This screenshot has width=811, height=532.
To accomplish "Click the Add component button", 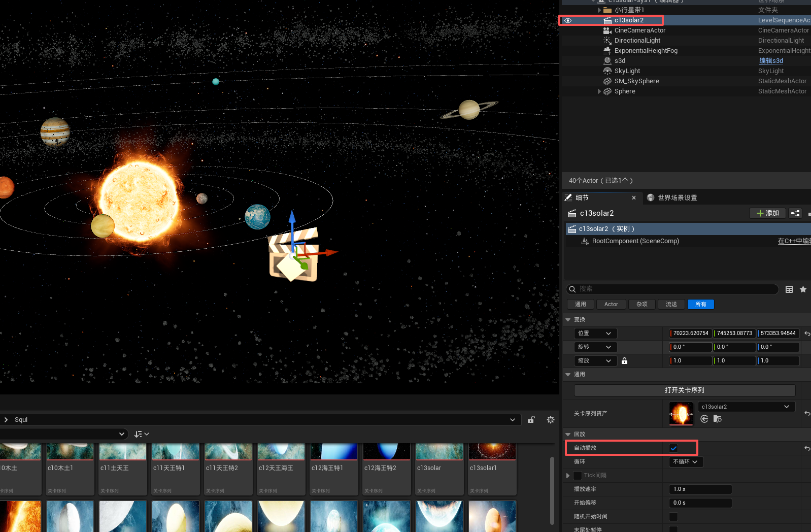I will [x=768, y=213].
